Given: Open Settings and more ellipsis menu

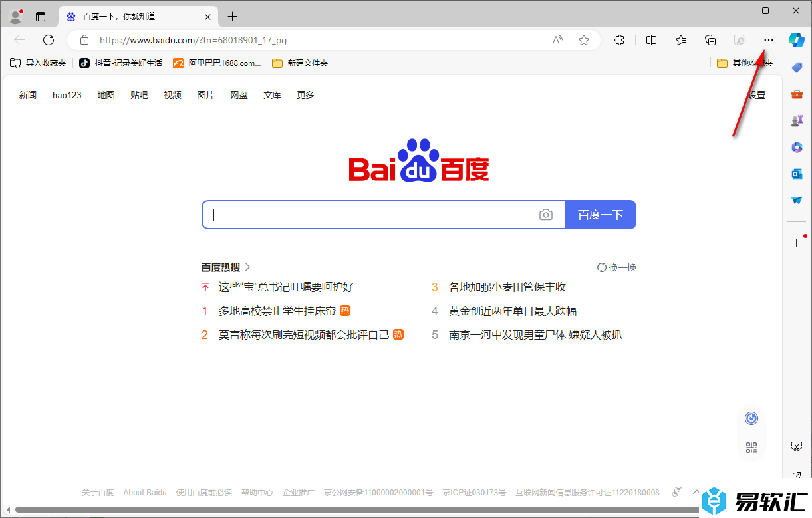Looking at the screenshot, I should 769,40.
